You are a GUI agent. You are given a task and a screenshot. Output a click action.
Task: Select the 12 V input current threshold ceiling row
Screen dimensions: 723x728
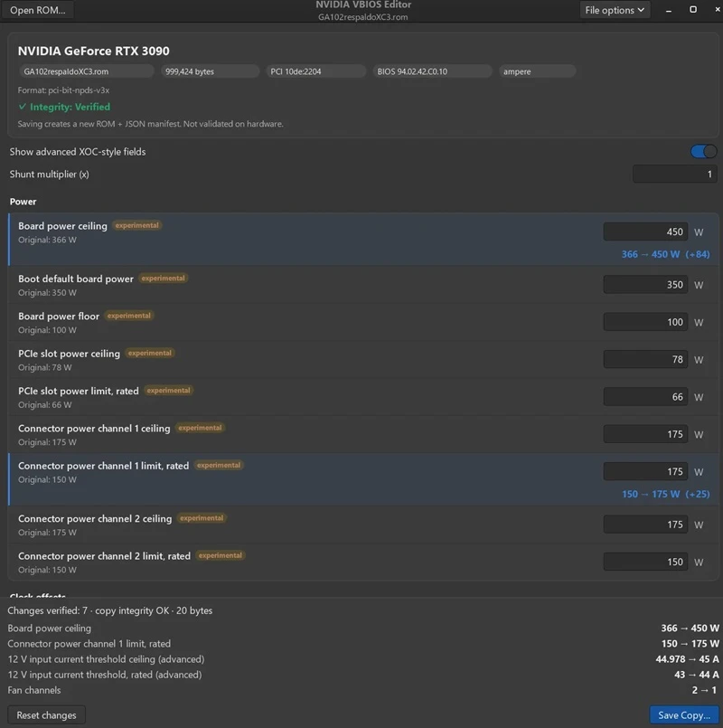coord(363,659)
